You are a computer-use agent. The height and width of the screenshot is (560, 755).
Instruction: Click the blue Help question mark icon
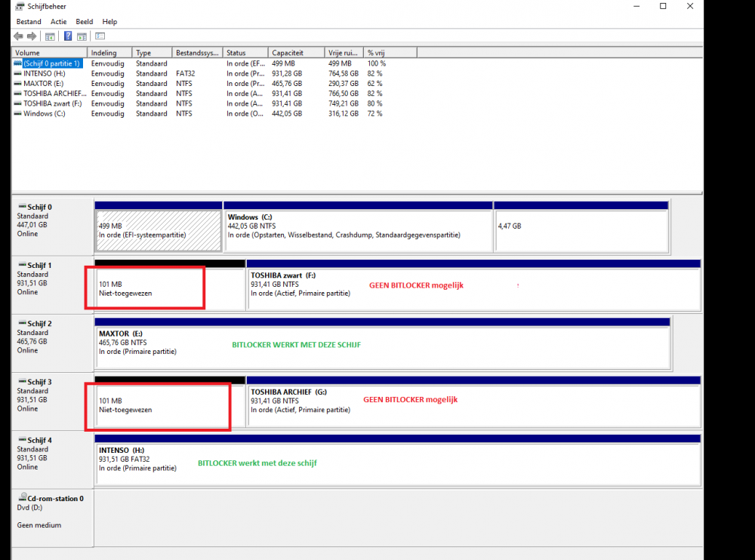(x=68, y=36)
